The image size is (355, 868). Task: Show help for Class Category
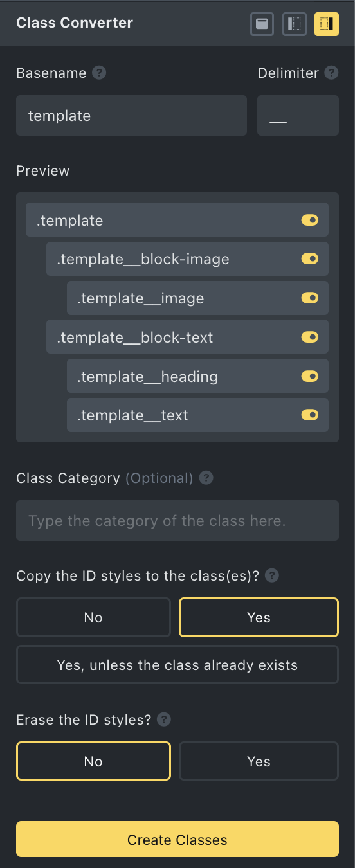click(x=206, y=478)
